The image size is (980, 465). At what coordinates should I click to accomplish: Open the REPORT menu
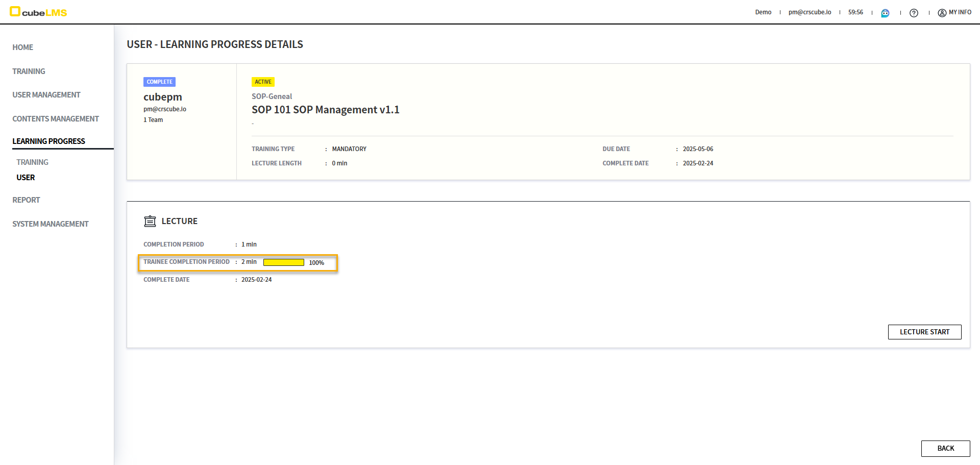point(26,200)
